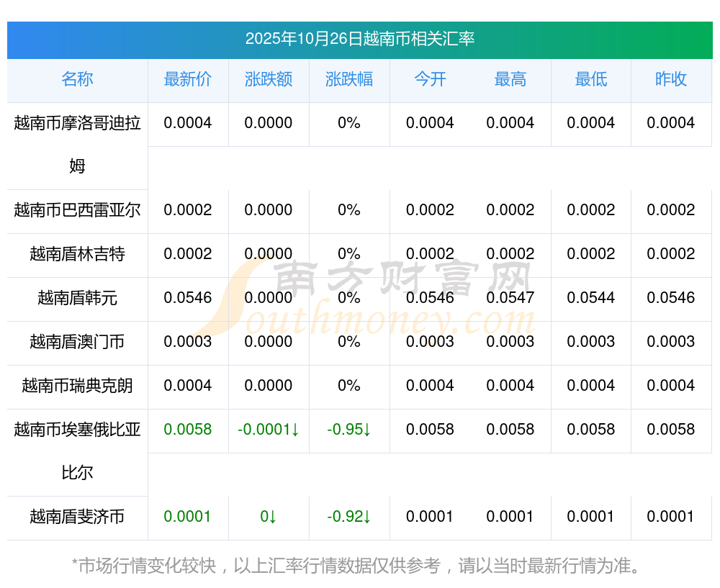Select the 今开 column header
The height and width of the screenshot is (588, 720).
(x=430, y=80)
